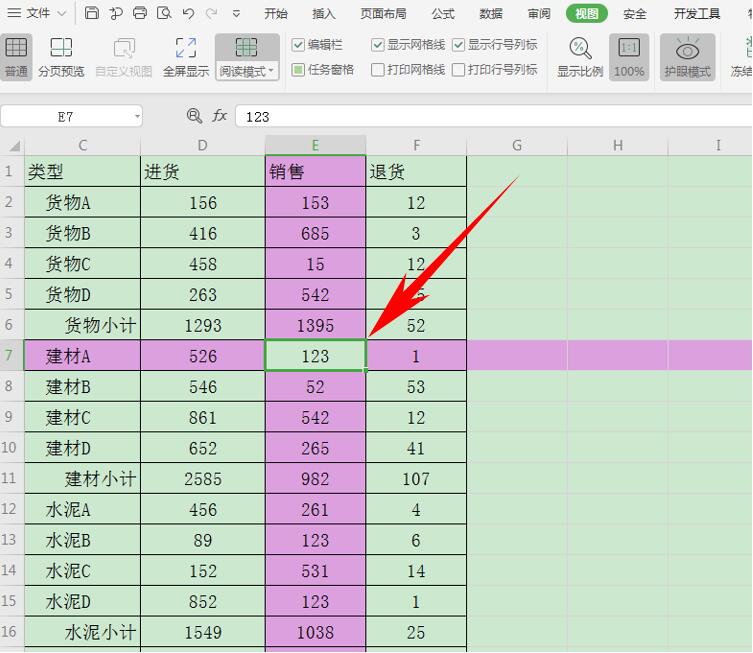753x653 pixels.
Task: Click 自定义视图 custom views icon
Action: (124, 57)
